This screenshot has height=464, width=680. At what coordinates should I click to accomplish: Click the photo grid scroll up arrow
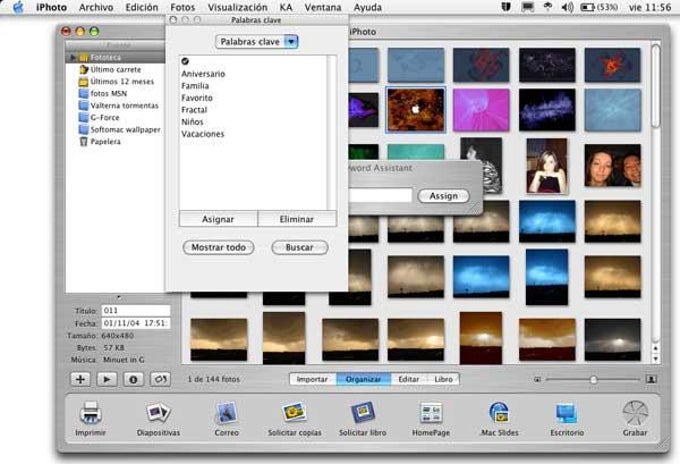point(655,349)
